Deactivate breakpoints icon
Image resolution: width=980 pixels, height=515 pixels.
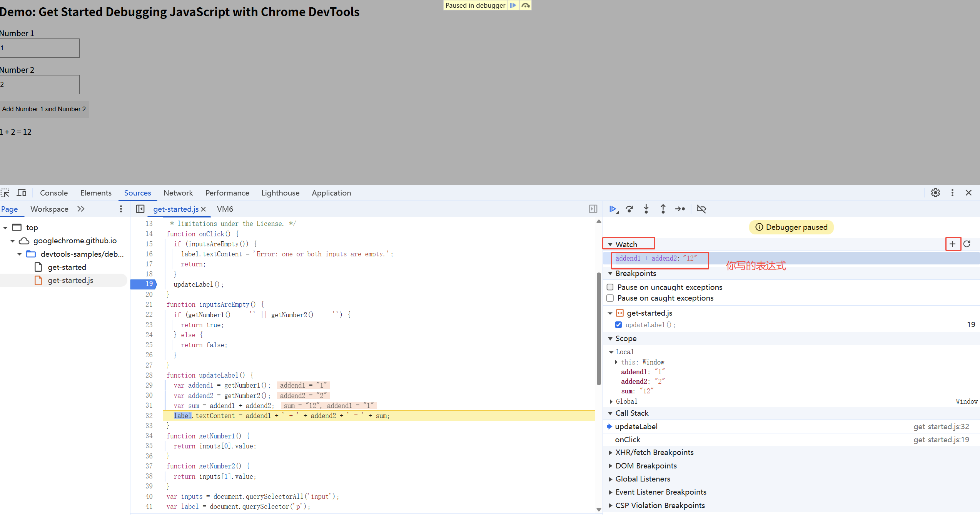(x=701, y=209)
